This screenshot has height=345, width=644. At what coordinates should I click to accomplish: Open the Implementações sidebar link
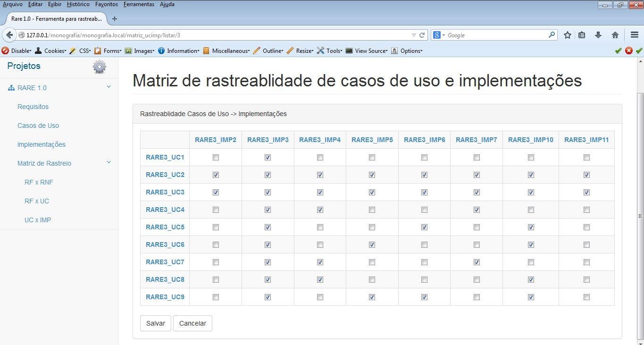42,144
